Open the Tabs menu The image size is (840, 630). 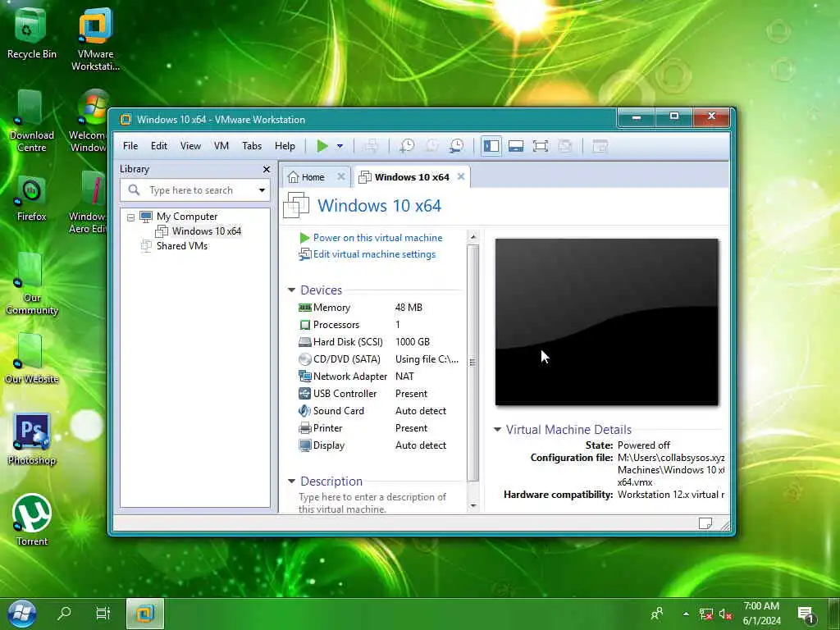click(x=252, y=146)
